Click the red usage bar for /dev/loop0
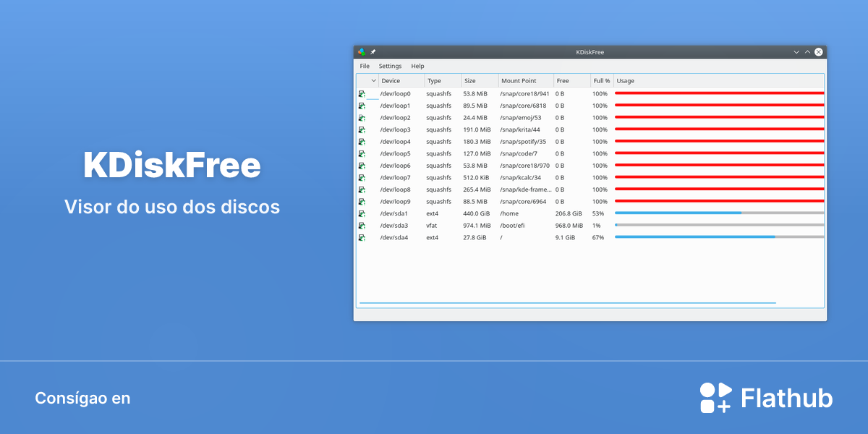Image resolution: width=868 pixels, height=434 pixels. click(719, 93)
